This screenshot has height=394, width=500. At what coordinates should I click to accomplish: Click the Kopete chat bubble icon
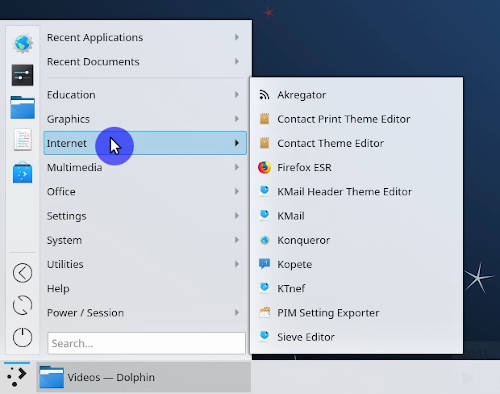pyautogui.click(x=264, y=264)
